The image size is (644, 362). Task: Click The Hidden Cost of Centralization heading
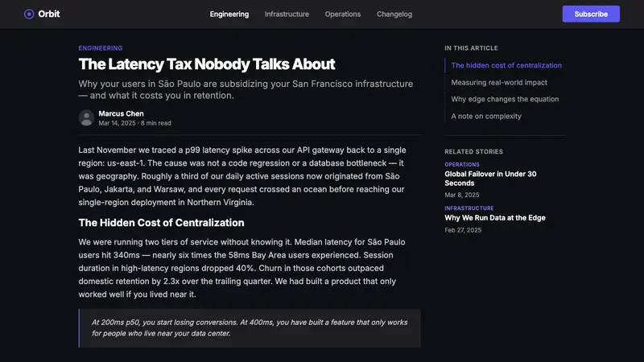point(161,223)
